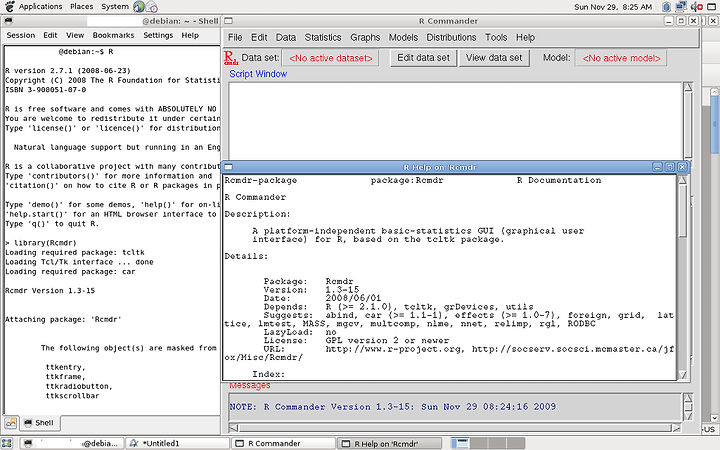
Task: Open Help menu in Shell window
Action: (x=190, y=35)
